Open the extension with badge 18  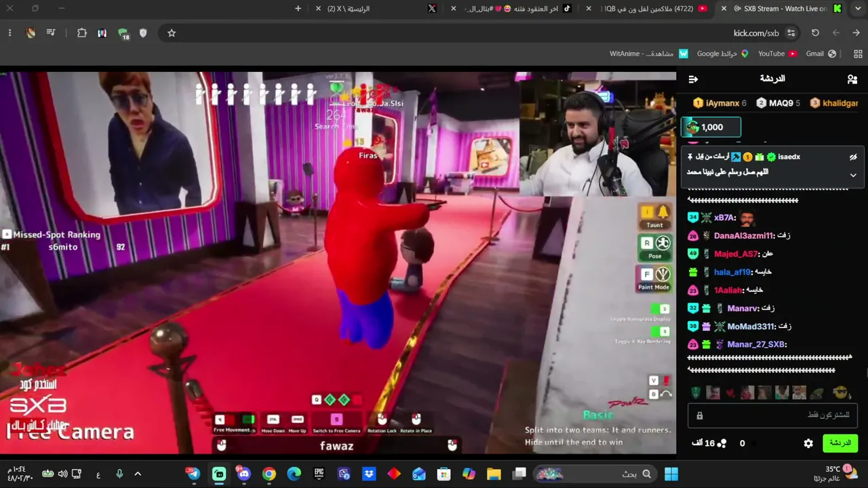123,34
